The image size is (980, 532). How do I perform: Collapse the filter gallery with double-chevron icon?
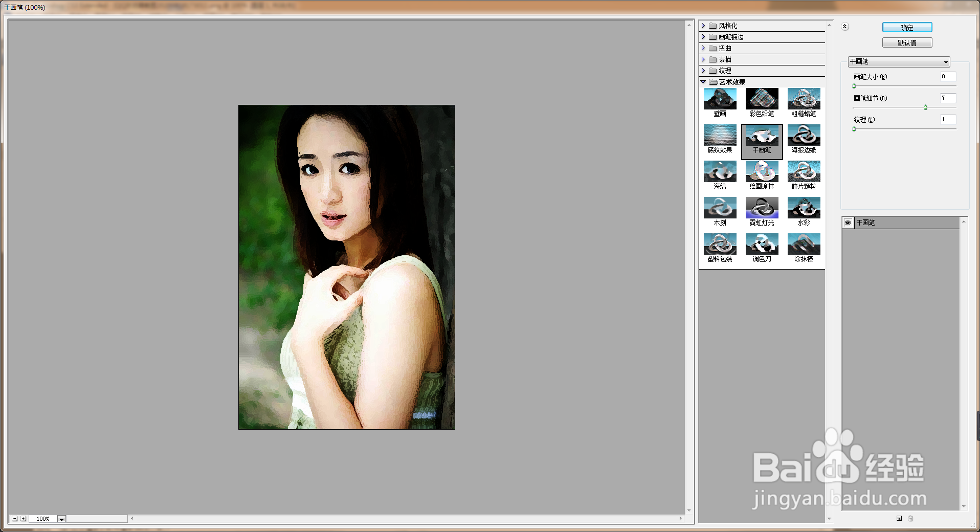(x=845, y=27)
